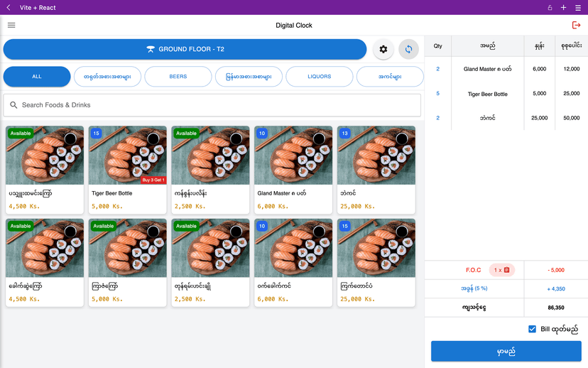This screenshot has width=588, height=368.
Task: Select the category tab right of LIQUORS
Action: coord(390,77)
